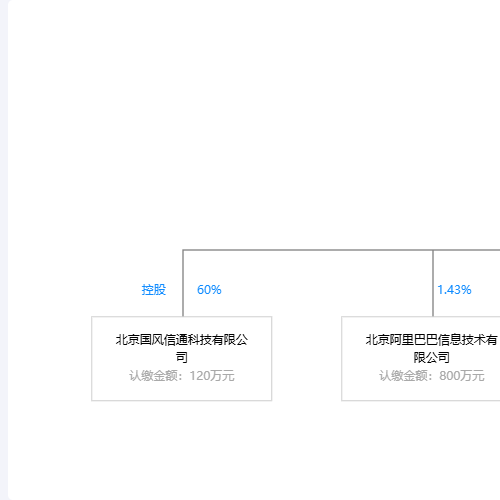Click 认缴金额:800万元 subscribed amount text
This screenshot has height=500, width=500.
tap(432, 376)
